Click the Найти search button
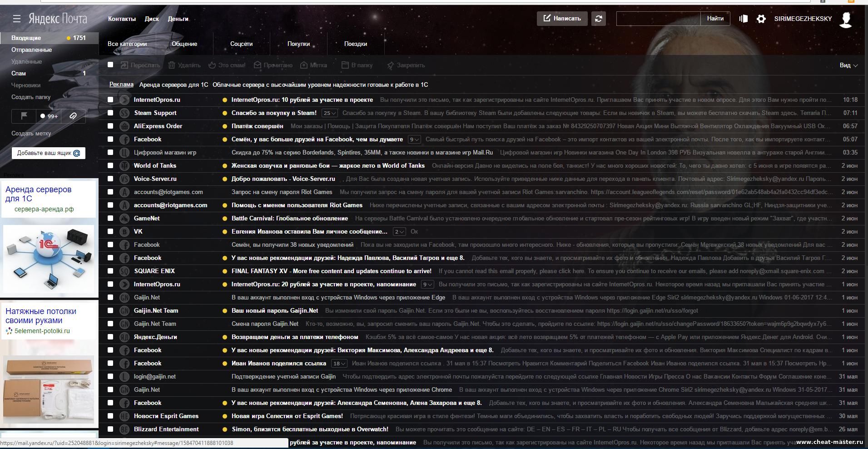This screenshot has width=868, height=449. click(x=715, y=19)
